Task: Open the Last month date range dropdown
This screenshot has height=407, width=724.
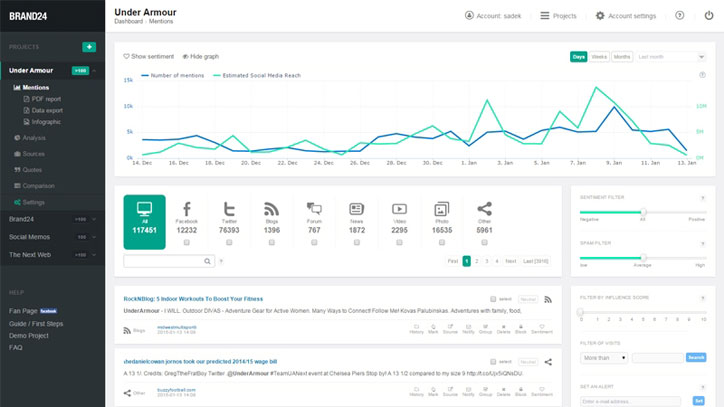Action: coord(671,57)
